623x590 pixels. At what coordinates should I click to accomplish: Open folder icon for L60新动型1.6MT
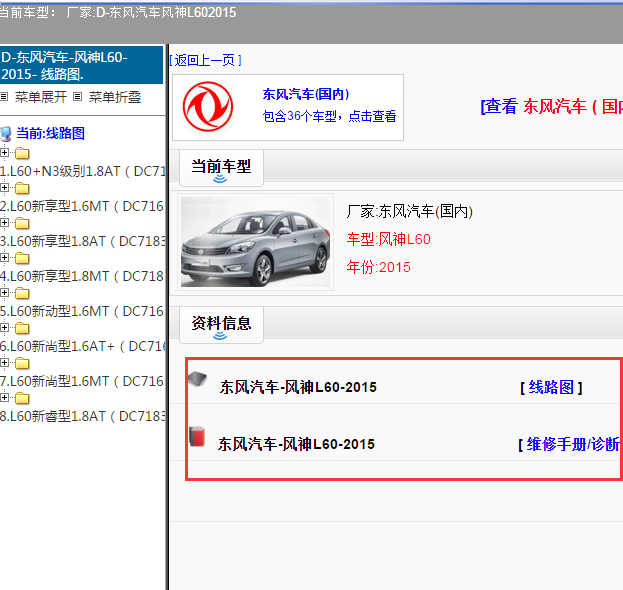click(22, 293)
